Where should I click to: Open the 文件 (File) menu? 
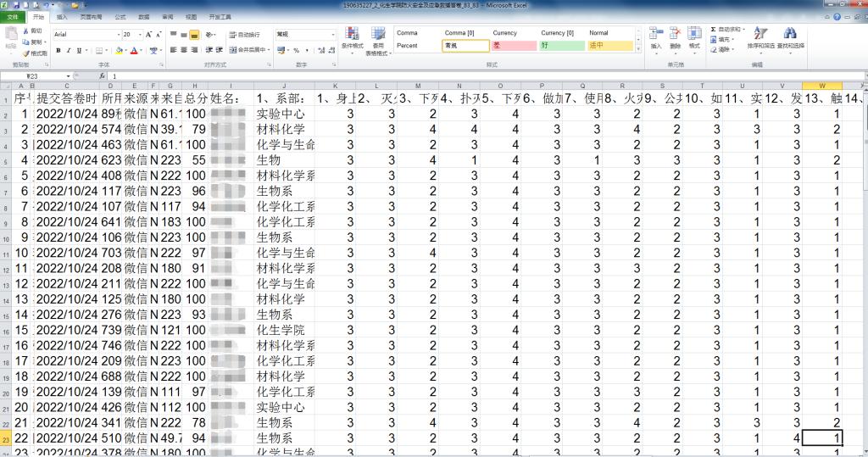(x=14, y=16)
